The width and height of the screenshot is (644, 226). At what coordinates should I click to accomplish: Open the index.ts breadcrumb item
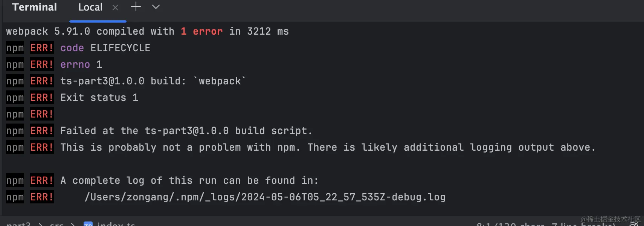tap(116, 224)
